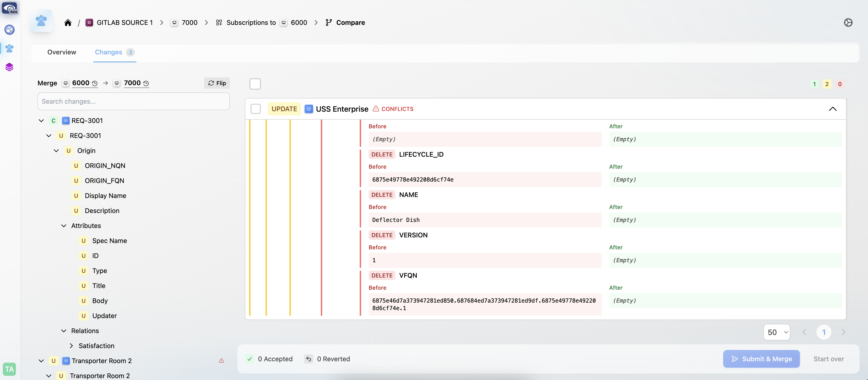Click the C badge on REQ-3001 row

click(x=54, y=121)
